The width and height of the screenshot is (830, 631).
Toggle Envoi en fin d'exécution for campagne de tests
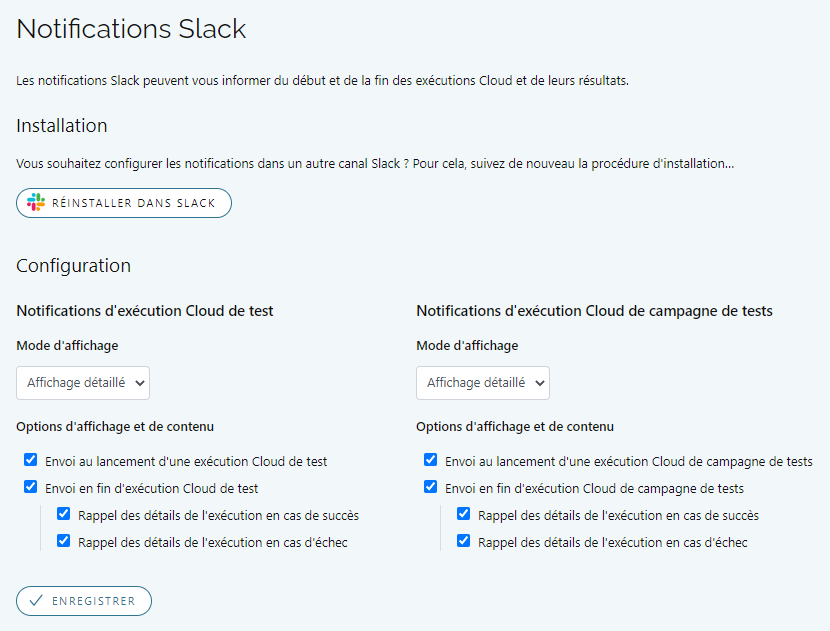coord(430,488)
